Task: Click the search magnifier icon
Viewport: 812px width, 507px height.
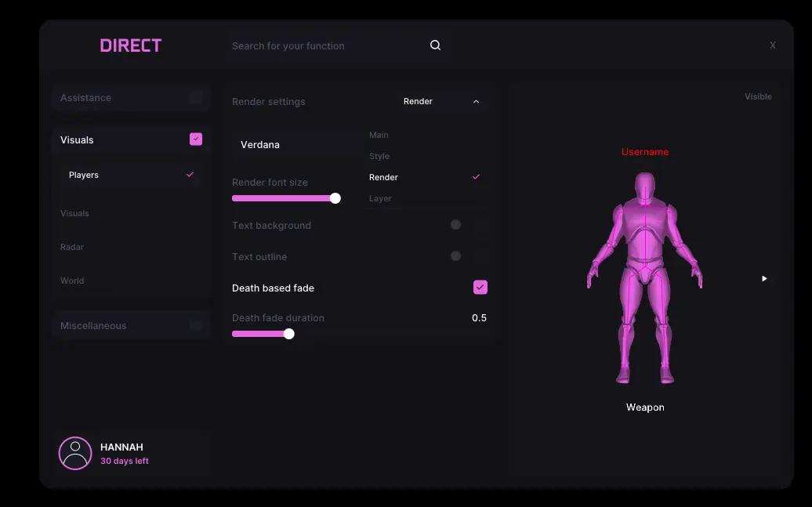Action: [x=435, y=45]
